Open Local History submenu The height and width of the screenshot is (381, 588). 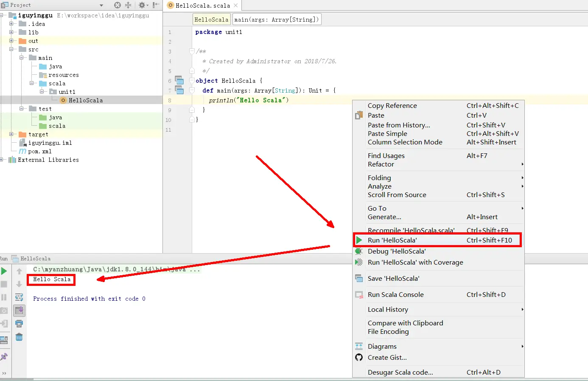(x=438, y=309)
